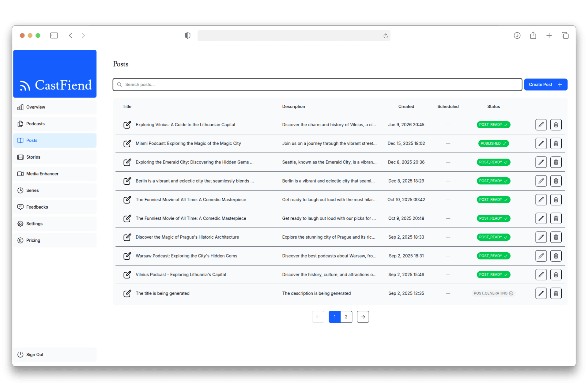Click the Status column header
Image resolution: width=588 pixels, height=392 pixels.
coord(493,107)
